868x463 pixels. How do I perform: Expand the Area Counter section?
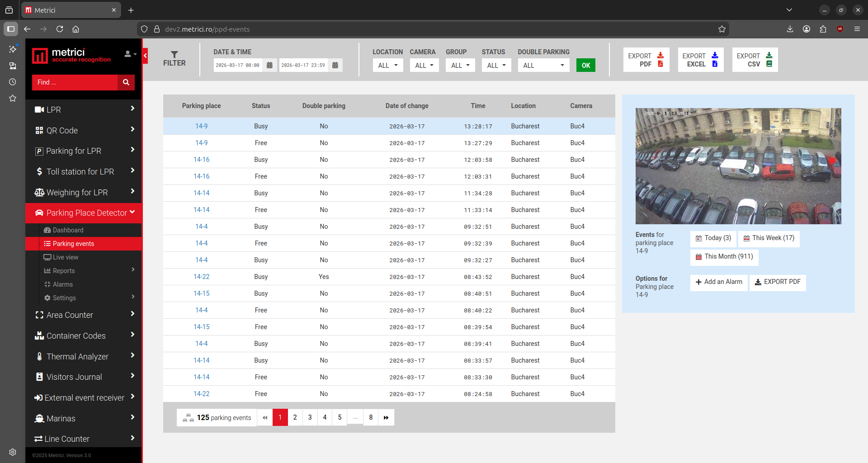tap(84, 315)
